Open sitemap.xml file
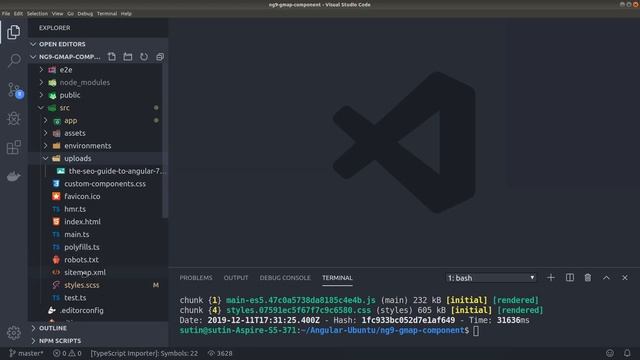Screen dimensions: 640x360 click(85, 272)
